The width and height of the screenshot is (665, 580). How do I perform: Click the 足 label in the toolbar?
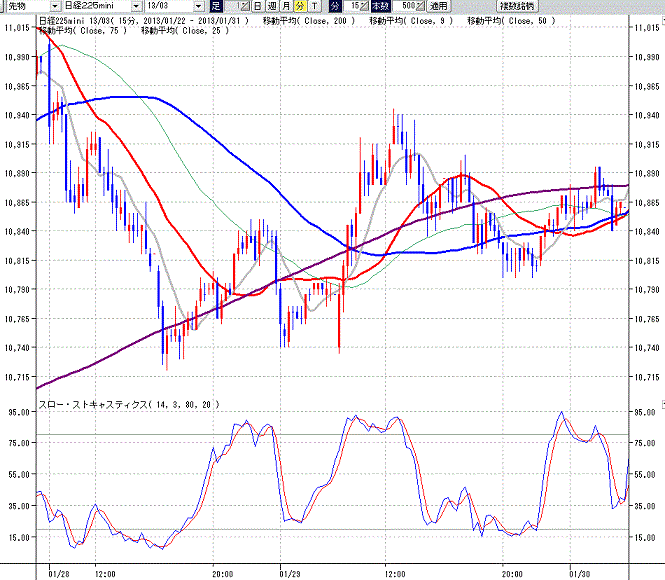point(216,6)
